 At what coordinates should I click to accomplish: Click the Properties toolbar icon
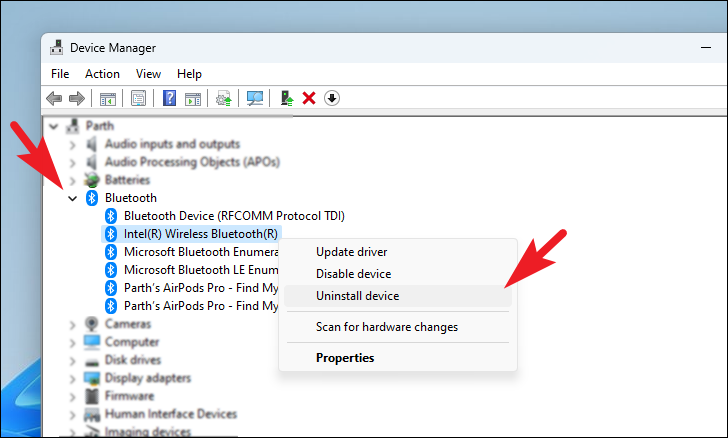tap(138, 98)
